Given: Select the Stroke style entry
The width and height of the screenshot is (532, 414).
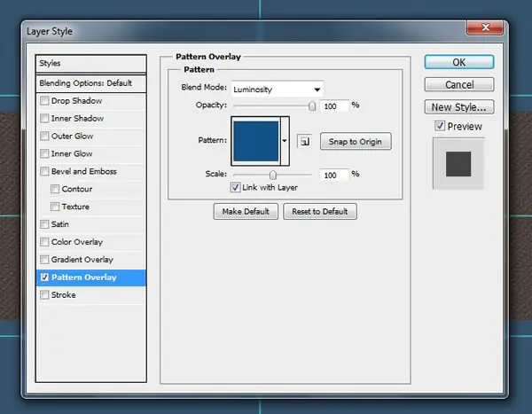Looking at the screenshot, I should pos(91,295).
